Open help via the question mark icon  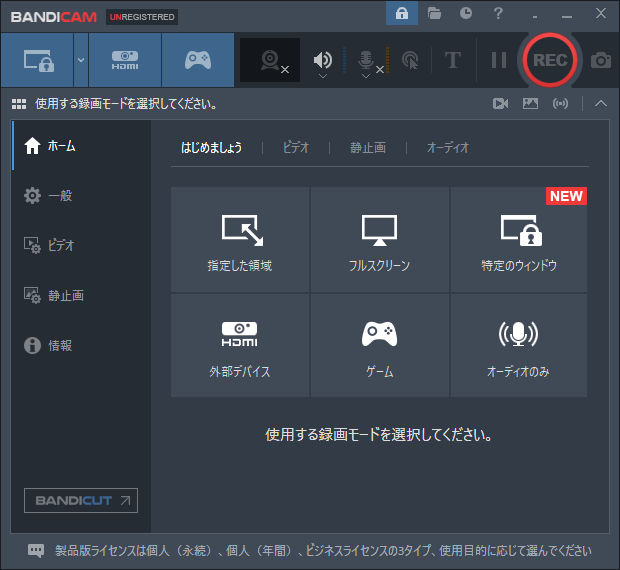point(498,13)
